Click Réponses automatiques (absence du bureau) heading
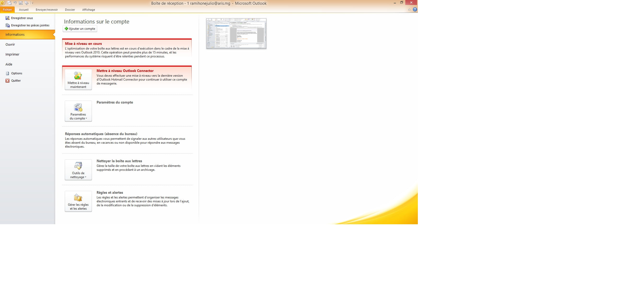 pos(101,134)
